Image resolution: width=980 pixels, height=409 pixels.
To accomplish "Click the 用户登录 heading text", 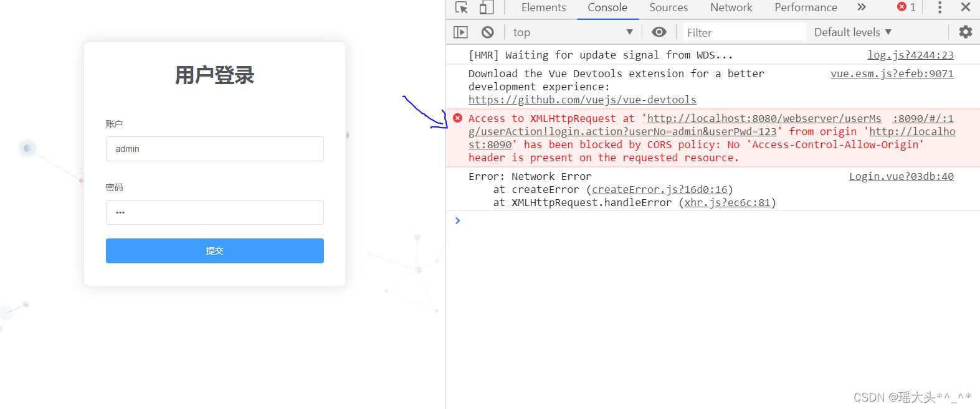I will pyautogui.click(x=215, y=75).
